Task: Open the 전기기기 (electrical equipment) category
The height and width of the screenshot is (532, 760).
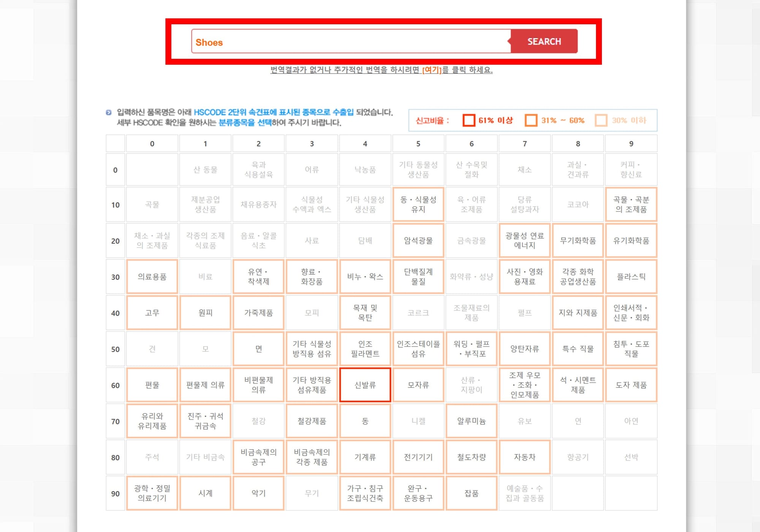Action: click(418, 457)
